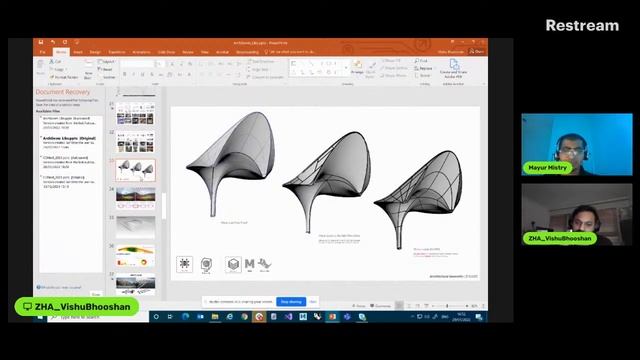Viewport: 640px width, 360px height.
Task: Open the Animations ribbon tab
Action: click(x=141, y=52)
